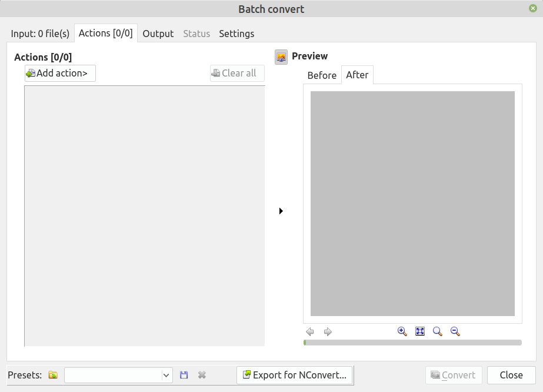Reset preview zoom with magnifier icon
The width and height of the screenshot is (543, 392).
(x=437, y=331)
